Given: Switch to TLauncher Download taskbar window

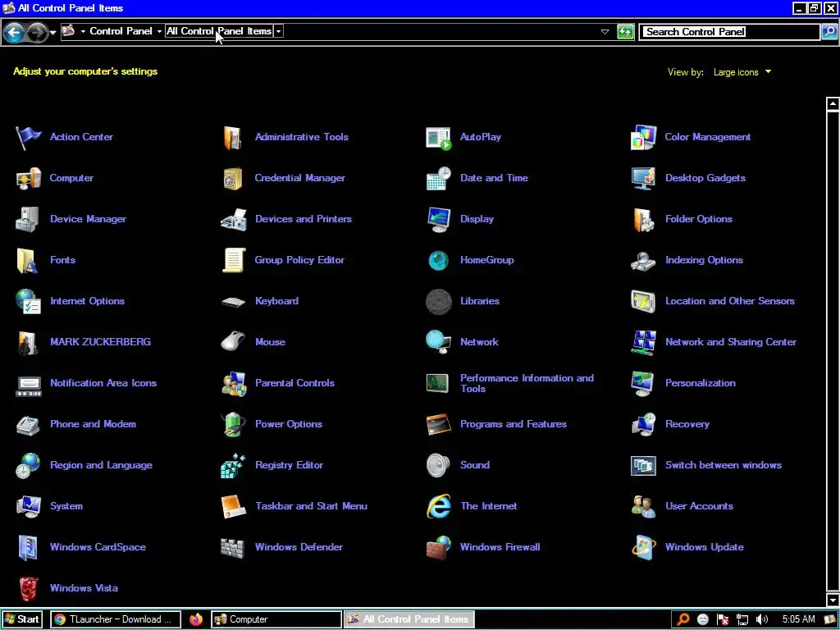Looking at the screenshot, I should [116, 619].
